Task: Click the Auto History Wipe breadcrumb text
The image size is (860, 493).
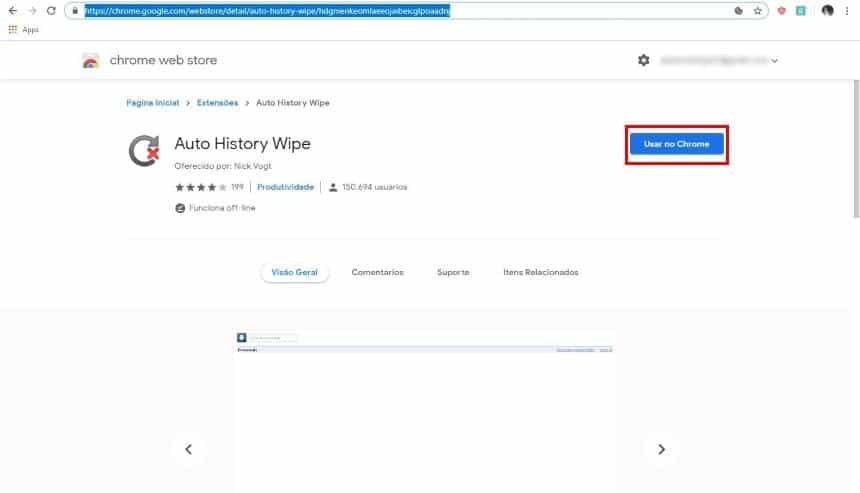Action: 293,103
